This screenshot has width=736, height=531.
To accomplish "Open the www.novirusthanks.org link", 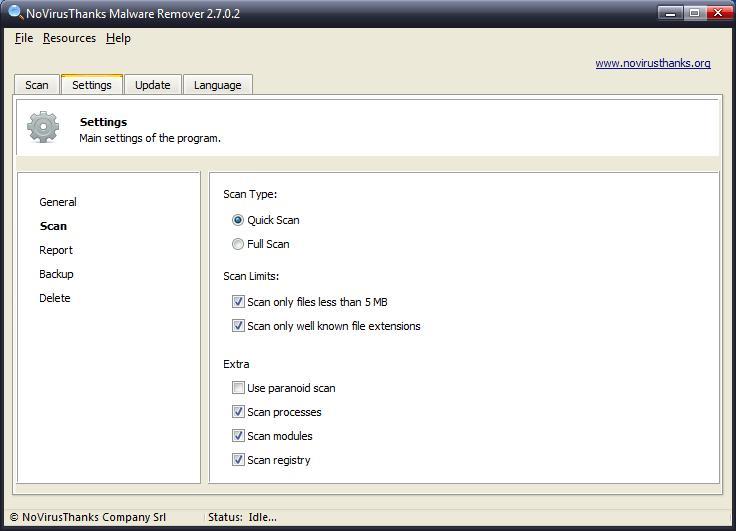I will coord(653,63).
